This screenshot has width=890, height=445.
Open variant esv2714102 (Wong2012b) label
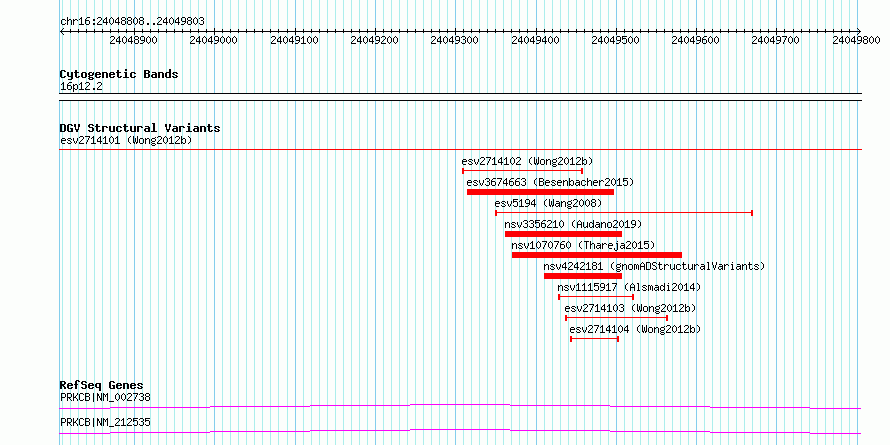(527, 161)
